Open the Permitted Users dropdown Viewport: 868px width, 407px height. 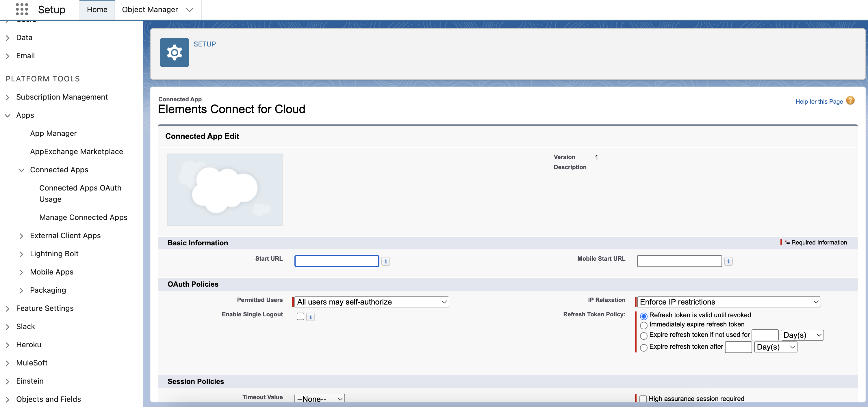click(x=372, y=302)
